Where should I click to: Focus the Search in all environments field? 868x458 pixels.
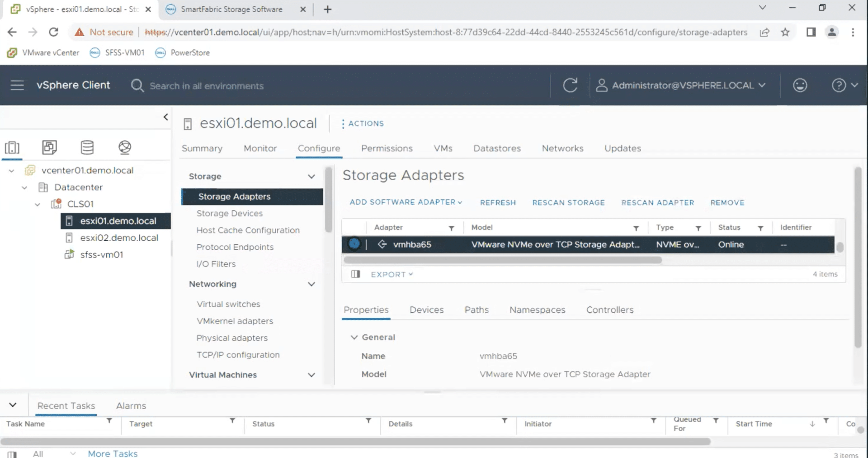point(207,86)
